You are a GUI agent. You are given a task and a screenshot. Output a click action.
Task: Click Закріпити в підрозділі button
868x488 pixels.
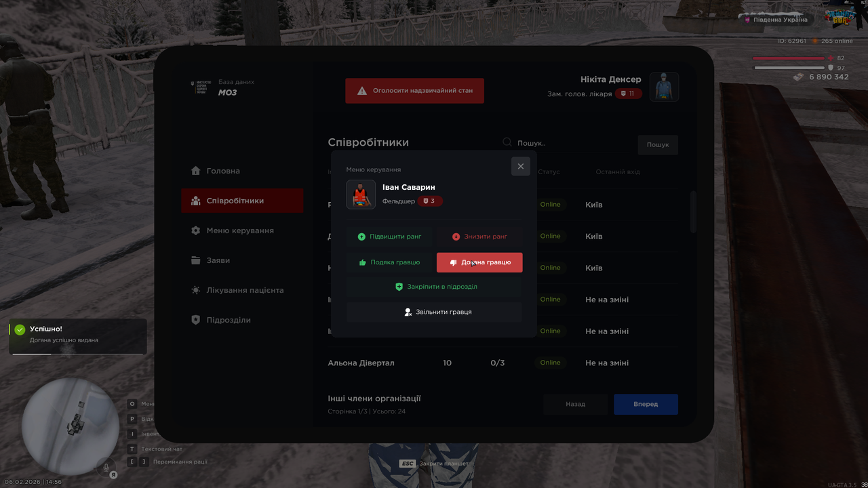pos(434,287)
